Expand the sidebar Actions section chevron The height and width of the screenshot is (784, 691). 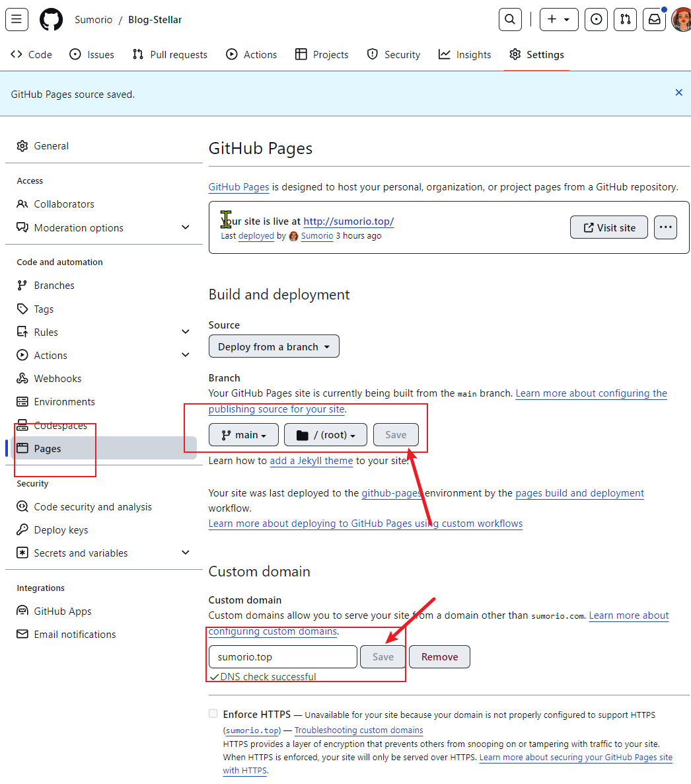(x=186, y=355)
